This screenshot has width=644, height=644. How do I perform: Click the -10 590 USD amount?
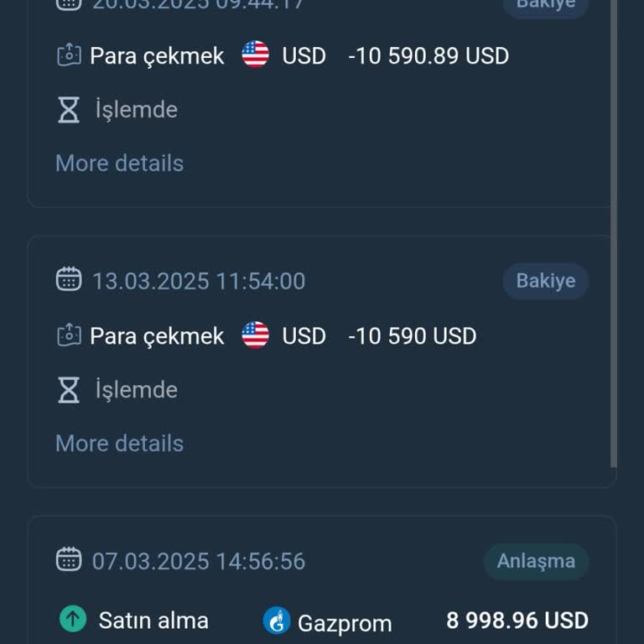point(413,336)
